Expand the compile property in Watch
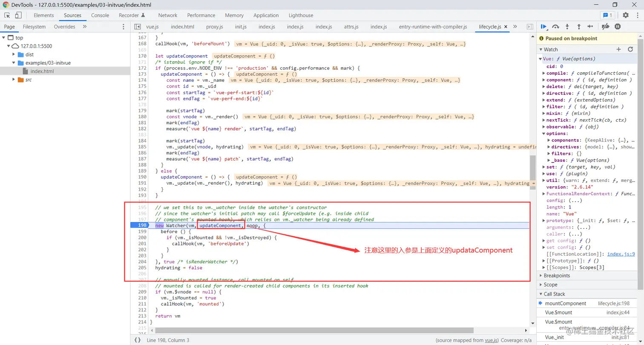This screenshot has height=345, width=644. (x=543, y=73)
